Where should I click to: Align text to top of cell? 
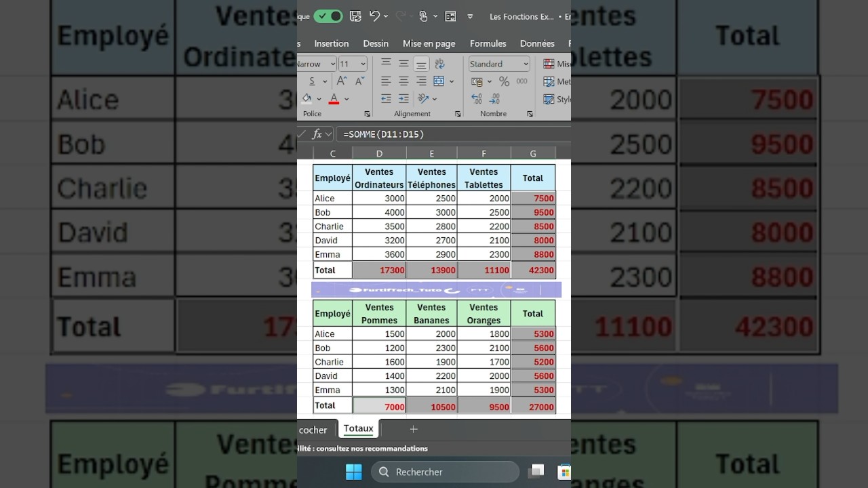(386, 63)
